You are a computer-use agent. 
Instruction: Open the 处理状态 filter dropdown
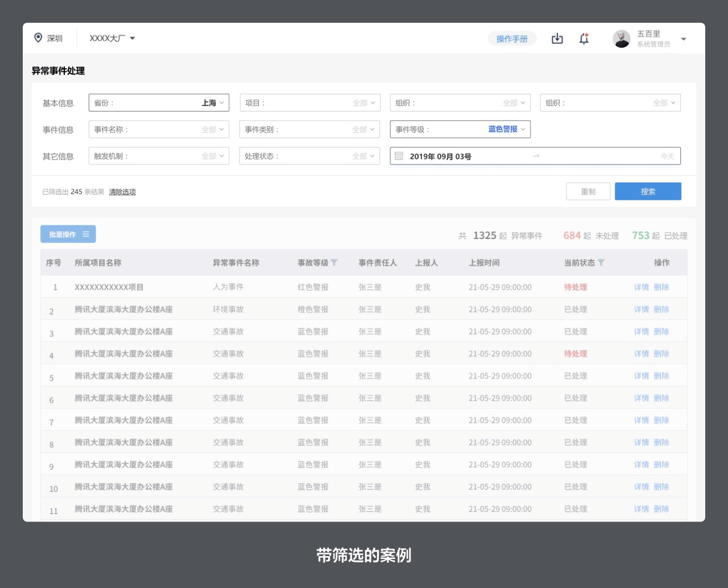coord(310,156)
